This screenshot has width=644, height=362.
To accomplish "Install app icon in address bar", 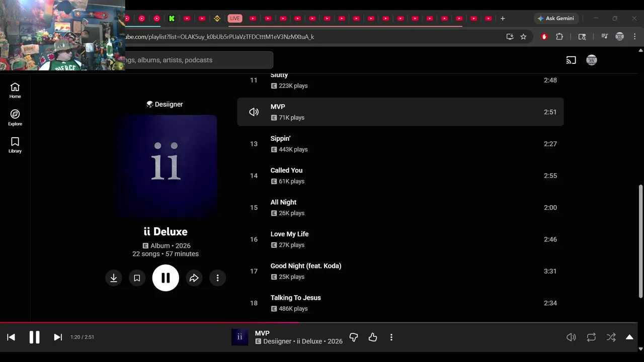I will (510, 37).
